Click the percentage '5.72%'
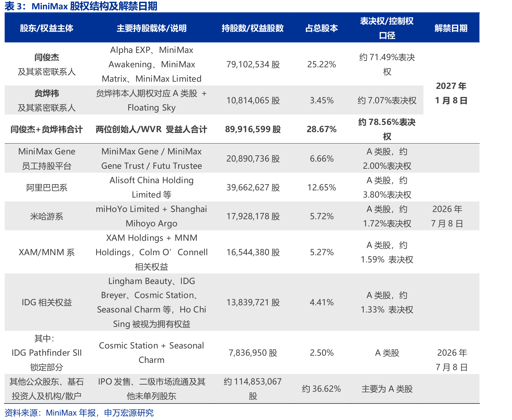The width and height of the screenshot is (512, 420). pos(322,216)
